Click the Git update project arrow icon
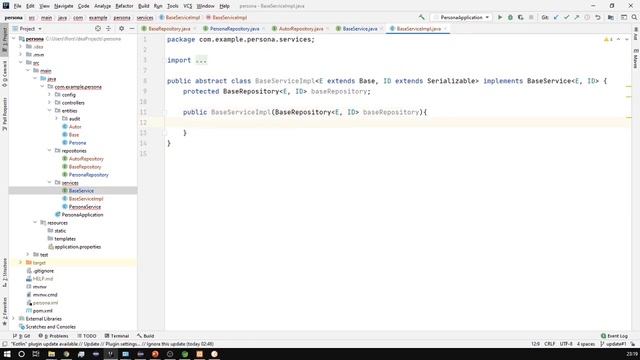The image size is (640, 360). pos(556,18)
